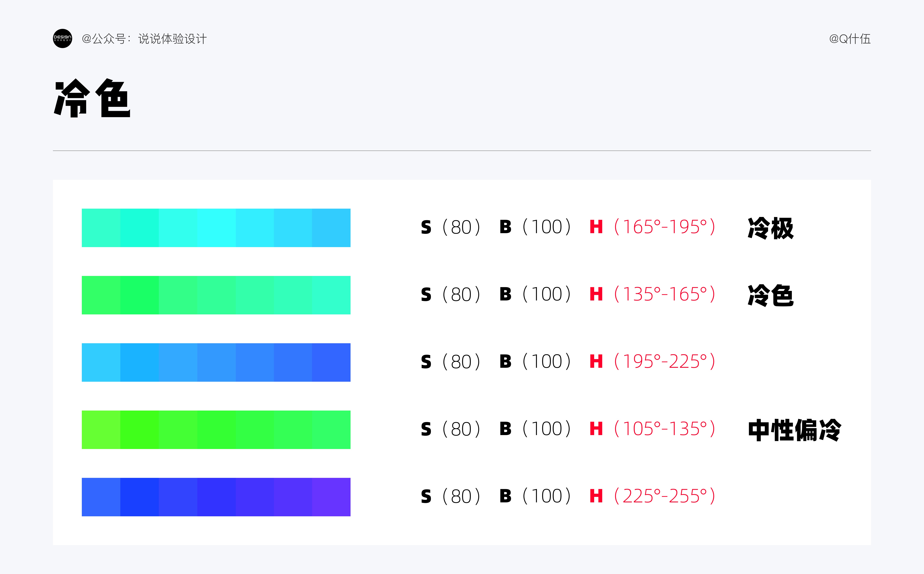Image resolution: width=924 pixels, height=574 pixels.
Task: Click the "@Q什伍" author tag
Action: point(850,39)
